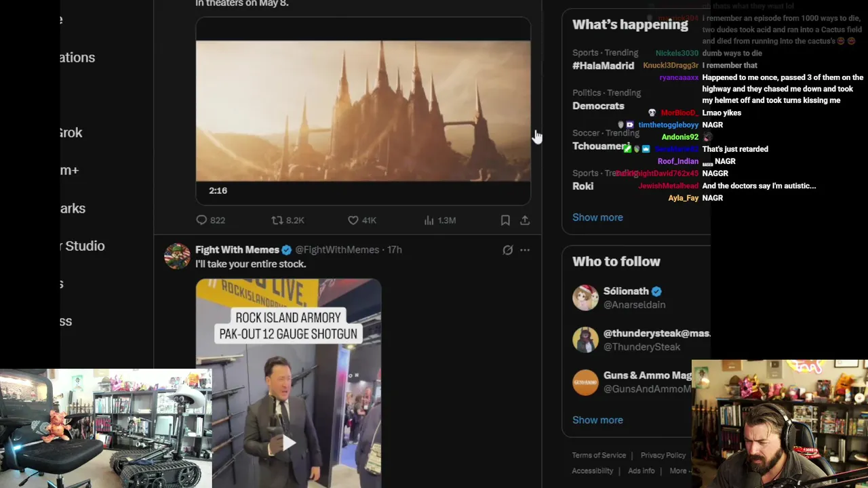Show more under What's happening
Viewport: 868px width, 488px height.
(597, 218)
